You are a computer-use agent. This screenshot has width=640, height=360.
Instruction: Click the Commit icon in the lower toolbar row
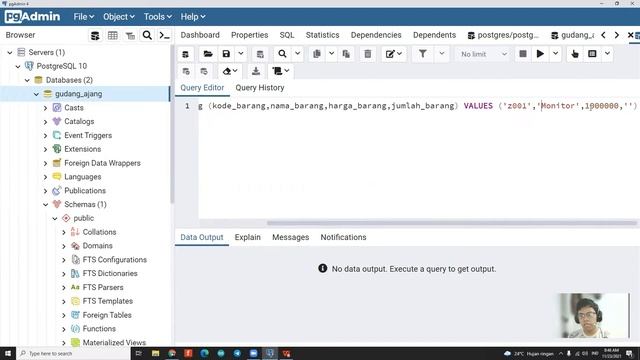click(x=186, y=71)
